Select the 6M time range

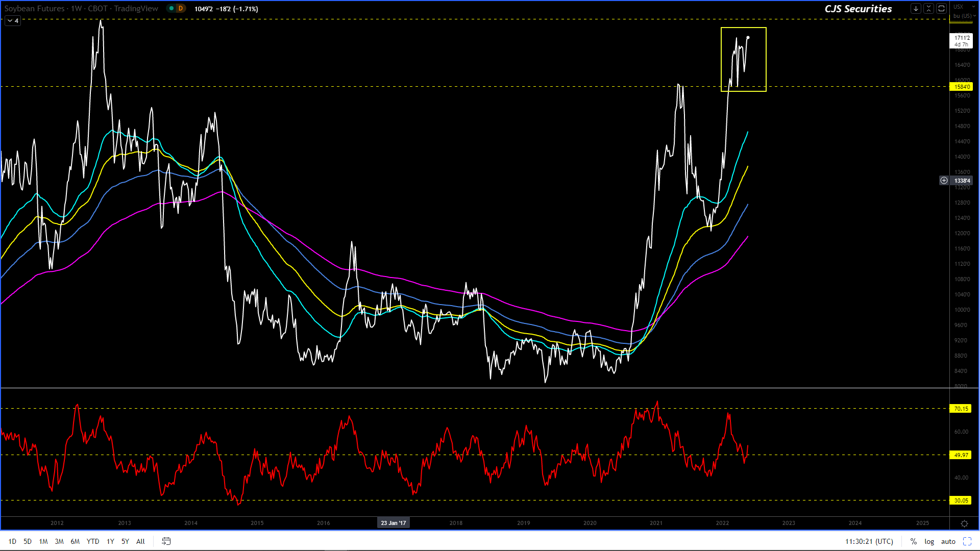[75, 541]
